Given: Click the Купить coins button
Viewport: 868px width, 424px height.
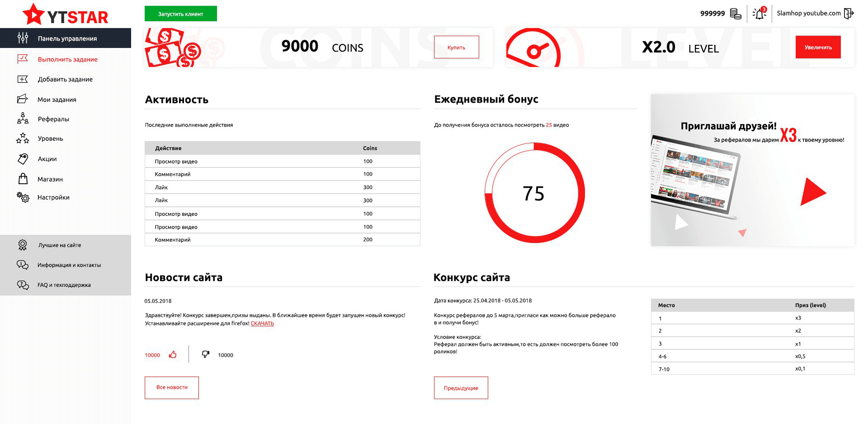Looking at the screenshot, I should click(457, 47).
